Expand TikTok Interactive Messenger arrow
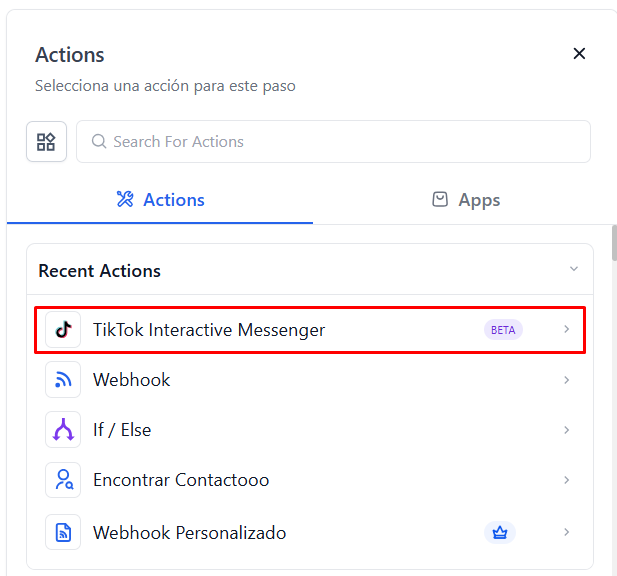The image size is (617, 576). coord(566,330)
